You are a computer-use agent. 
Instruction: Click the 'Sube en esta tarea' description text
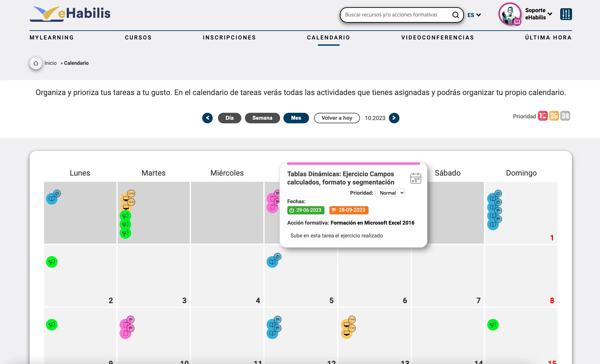(337, 236)
